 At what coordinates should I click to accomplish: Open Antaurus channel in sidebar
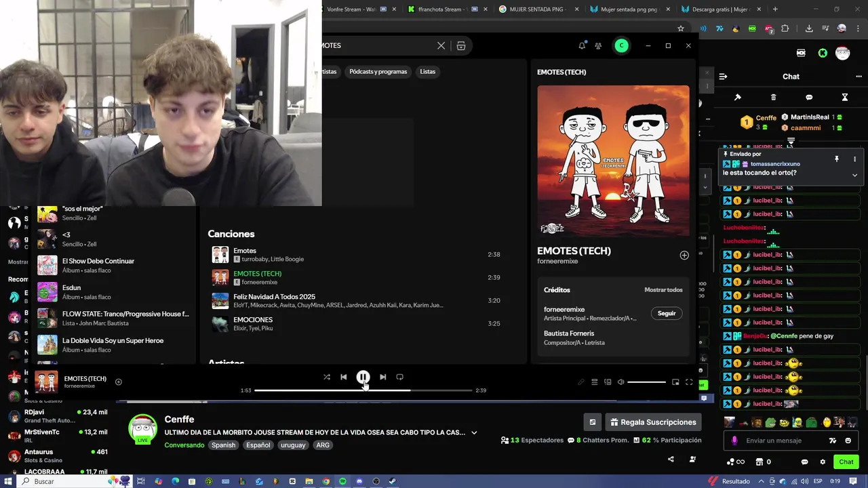pos(58,455)
